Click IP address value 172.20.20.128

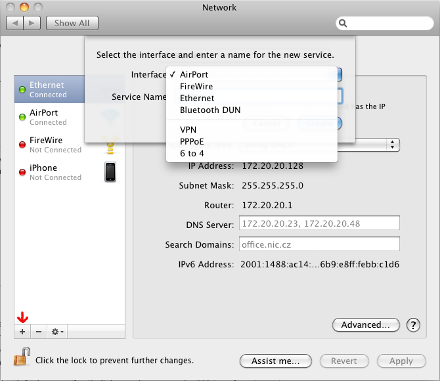point(273,166)
